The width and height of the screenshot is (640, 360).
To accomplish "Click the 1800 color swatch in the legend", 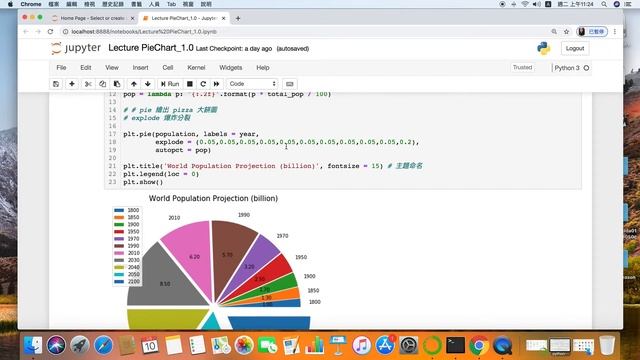I will pos(119,210).
